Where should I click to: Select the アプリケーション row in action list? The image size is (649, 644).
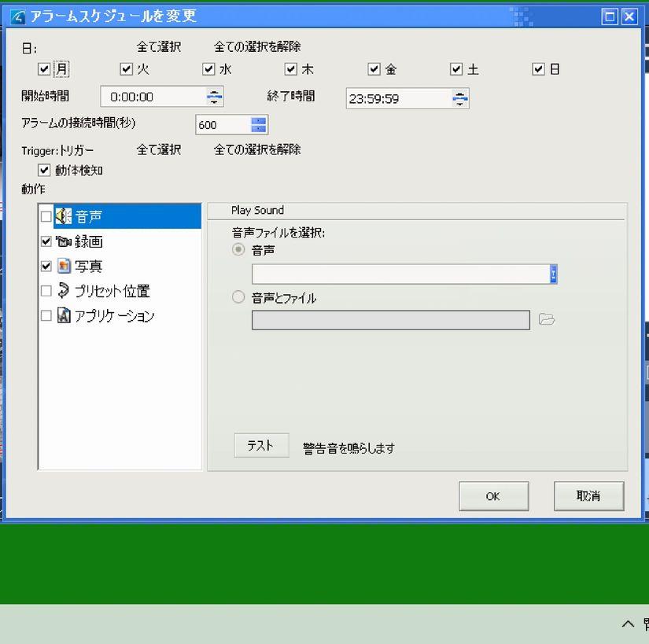120,315
